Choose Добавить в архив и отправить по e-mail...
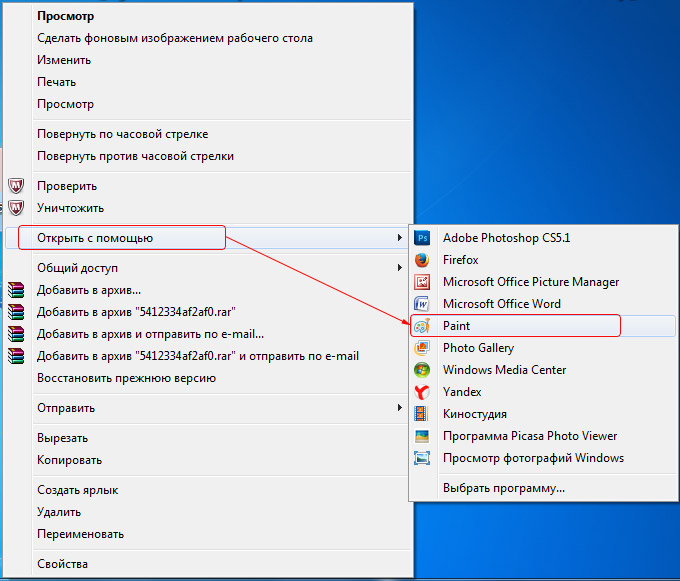This screenshot has height=581, width=680. [150, 334]
